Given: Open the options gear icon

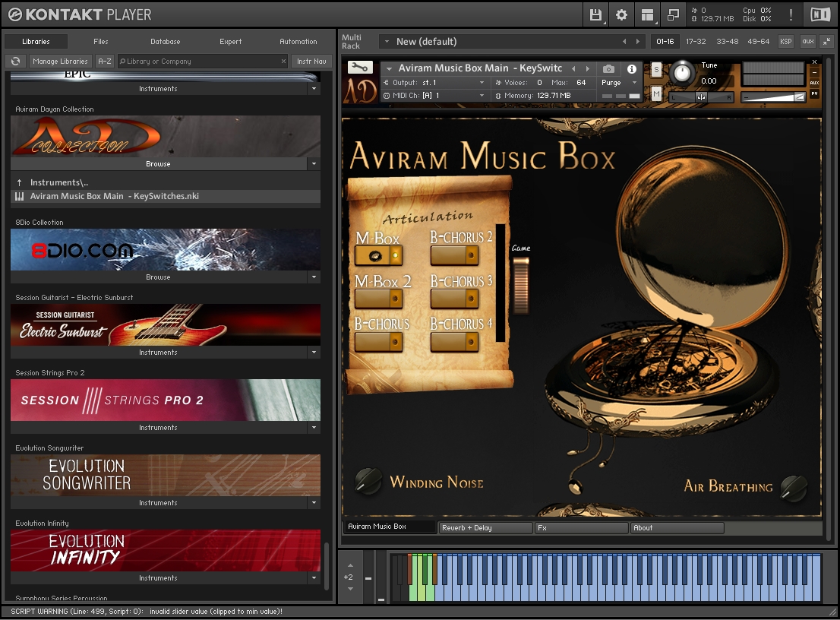Looking at the screenshot, I should coord(621,15).
